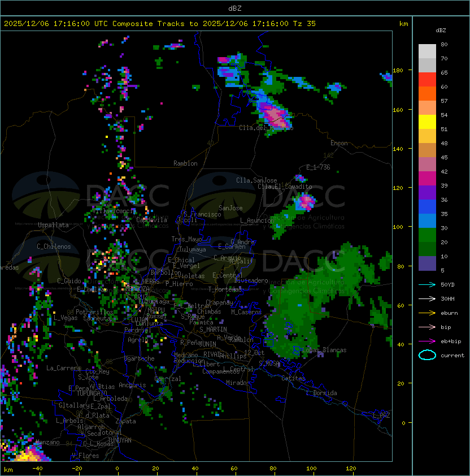470x476 pixels.
Task: Click the TUNUYAN place label
Action: [120, 440]
